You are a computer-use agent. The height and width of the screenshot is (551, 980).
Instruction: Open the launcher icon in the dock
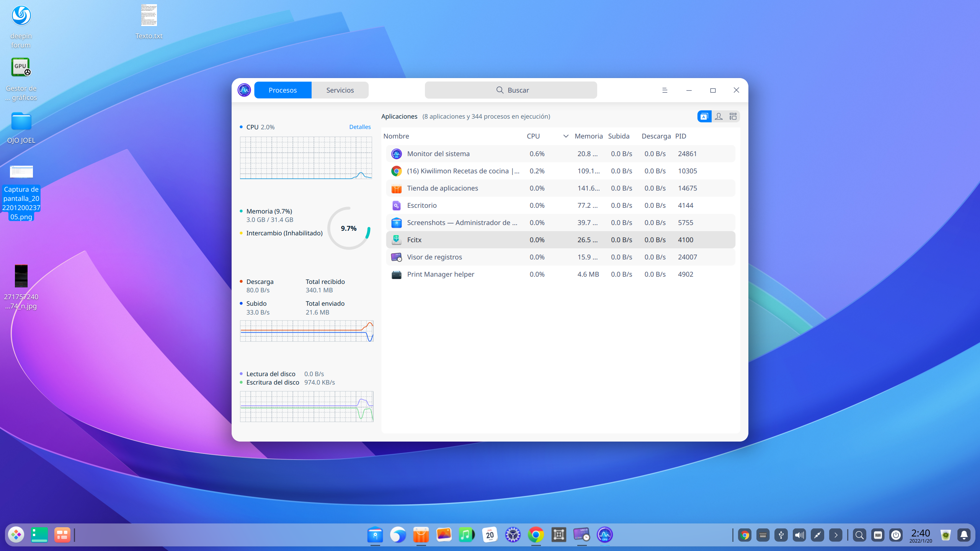pyautogui.click(x=16, y=535)
